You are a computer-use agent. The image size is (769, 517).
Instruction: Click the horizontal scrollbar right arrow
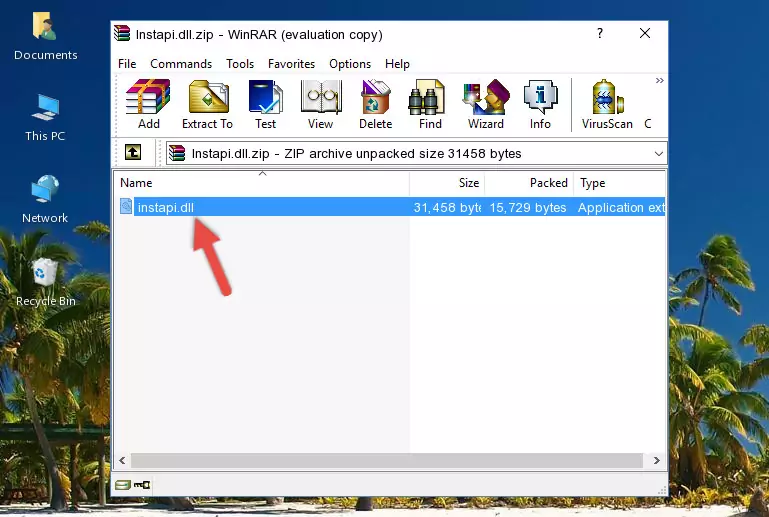pyautogui.click(x=657, y=461)
